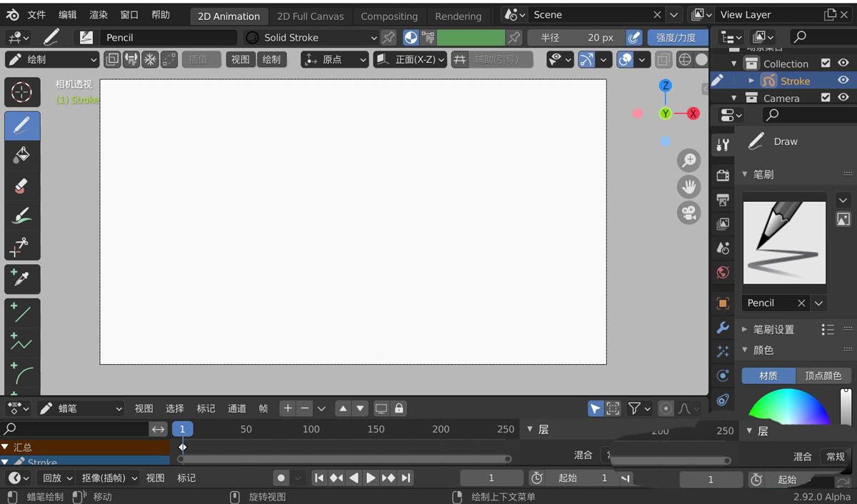Hide the Stroke object in the outliner
The height and width of the screenshot is (504, 857).
(843, 80)
